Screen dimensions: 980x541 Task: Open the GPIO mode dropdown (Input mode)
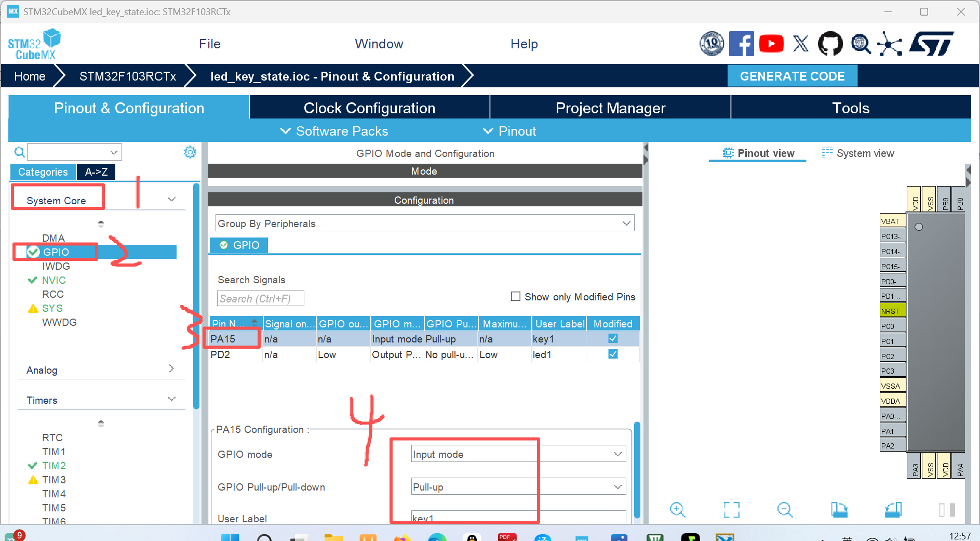(518, 454)
